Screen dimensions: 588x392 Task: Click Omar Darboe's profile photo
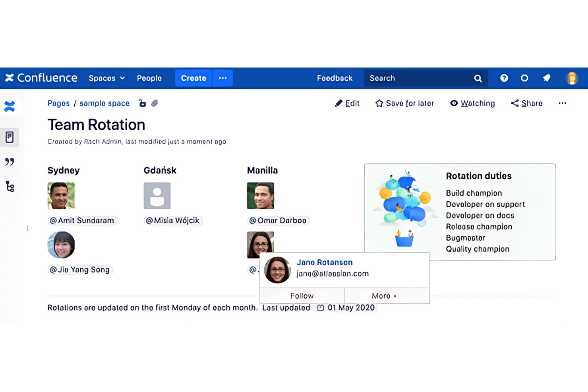point(261,196)
